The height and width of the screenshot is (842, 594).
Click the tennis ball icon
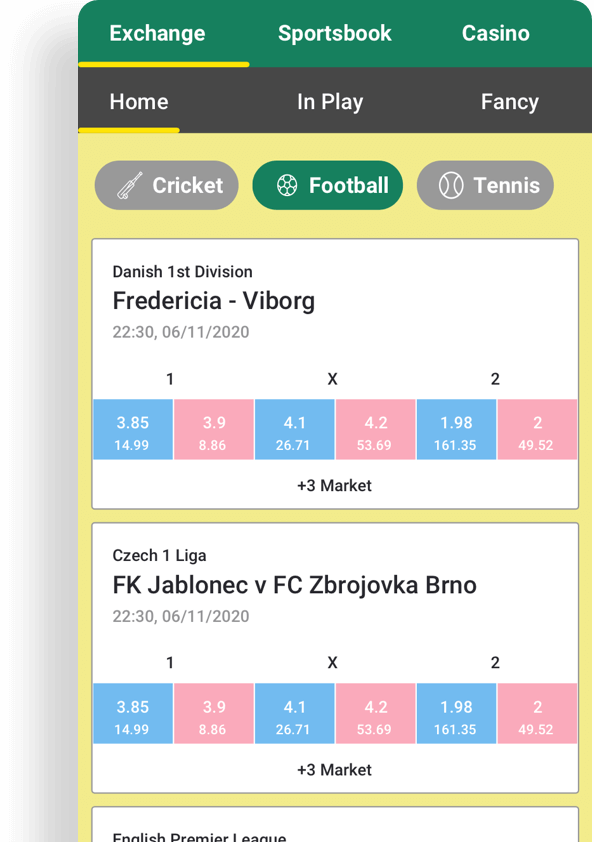tap(451, 185)
